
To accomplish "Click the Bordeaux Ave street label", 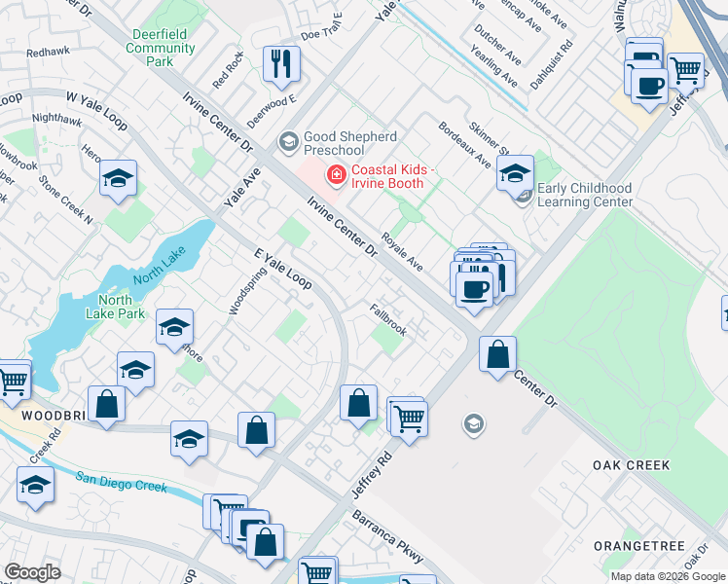I will [465, 145].
